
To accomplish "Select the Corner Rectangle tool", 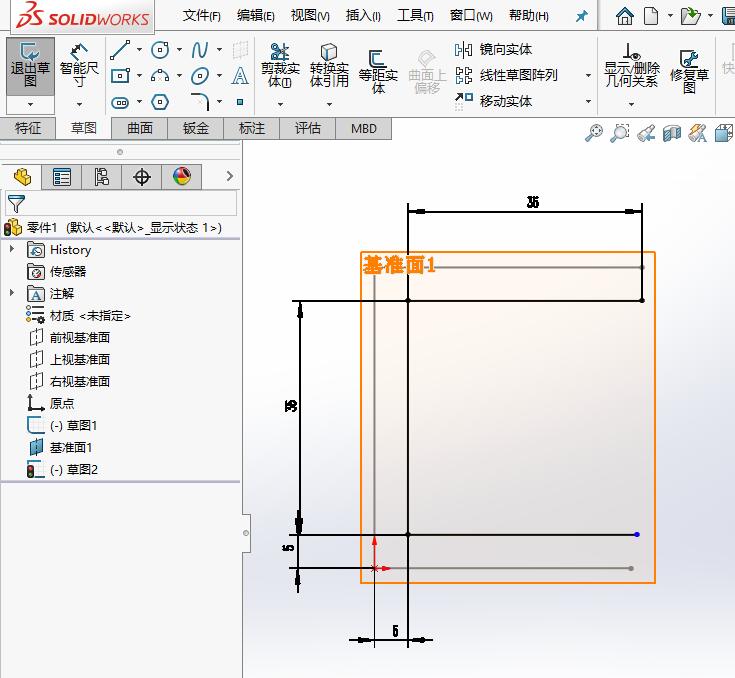I will pos(120,75).
